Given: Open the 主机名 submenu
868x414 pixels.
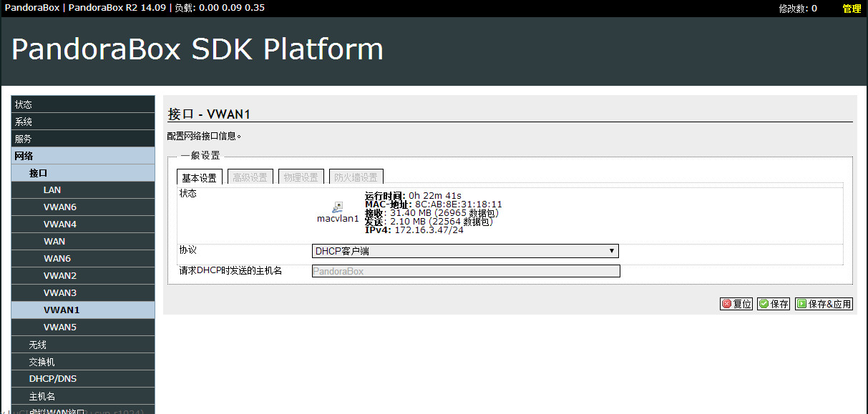Looking at the screenshot, I should (83, 396).
